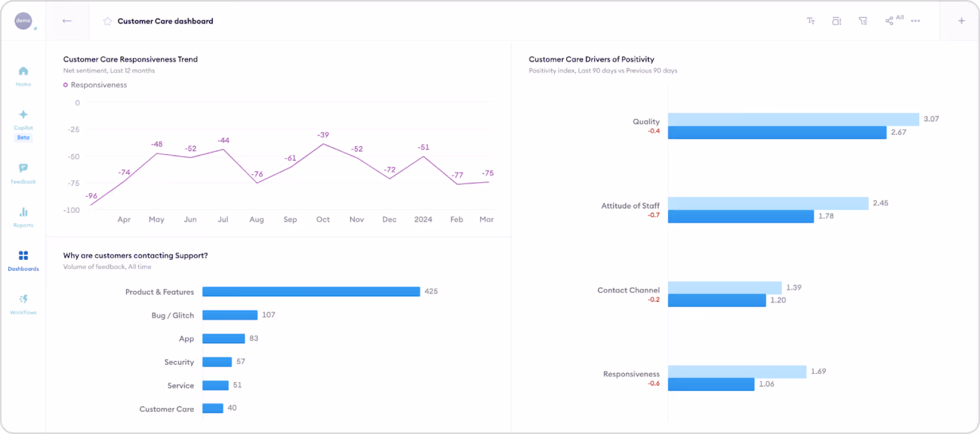980x434 pixels.
Task: Favorite the dashboard with the star icon
Action: pyautogui.click(x=107, y=21)
